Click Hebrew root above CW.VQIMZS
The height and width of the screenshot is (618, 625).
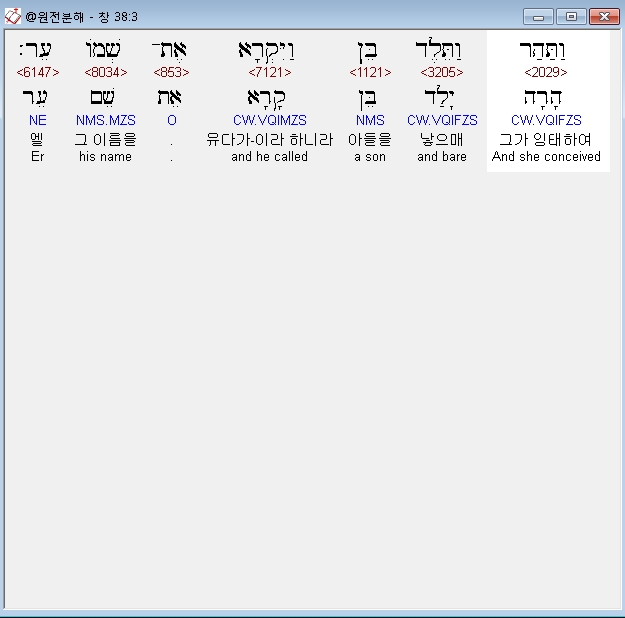coord(266,99)
